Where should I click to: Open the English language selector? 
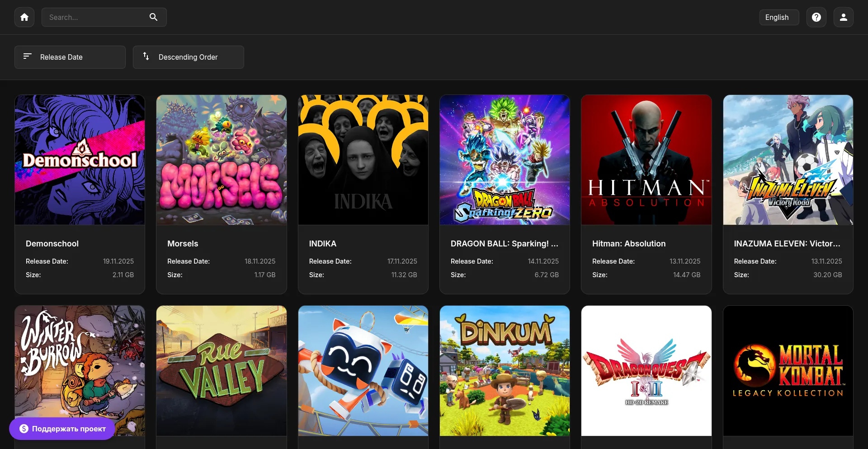click(778, 17)
